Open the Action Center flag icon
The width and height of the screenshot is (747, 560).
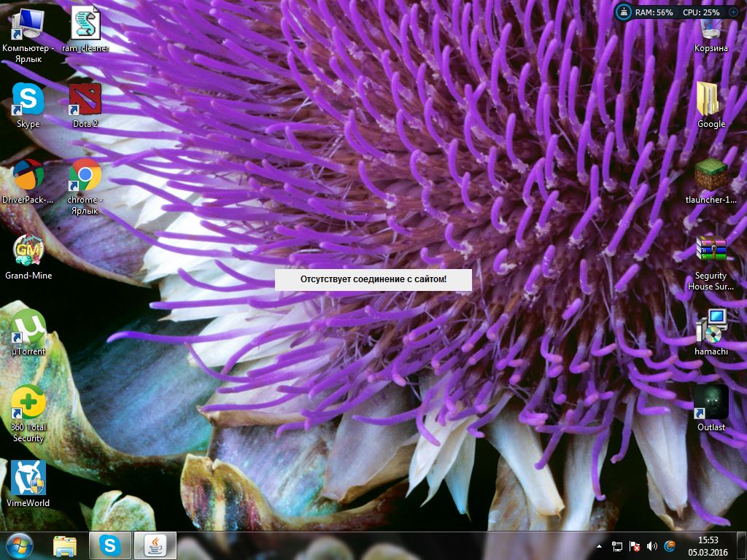click(x=634, y=546)
